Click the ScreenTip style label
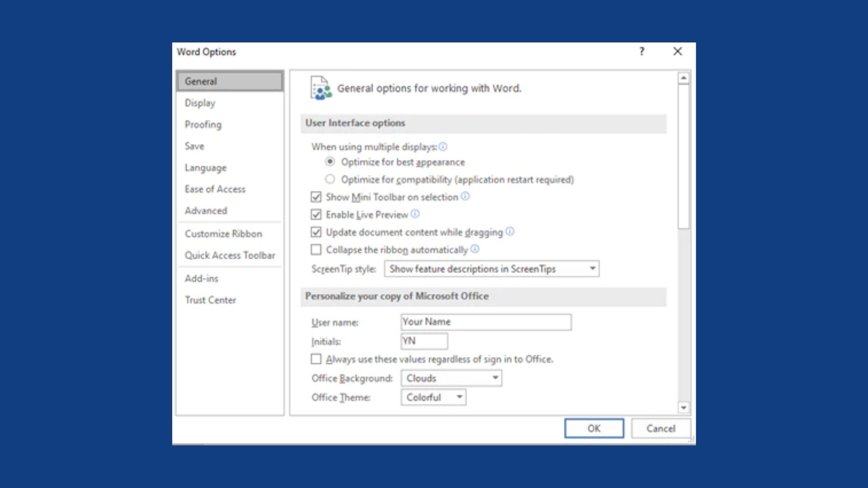868x488 pixels. pos(344,269)
